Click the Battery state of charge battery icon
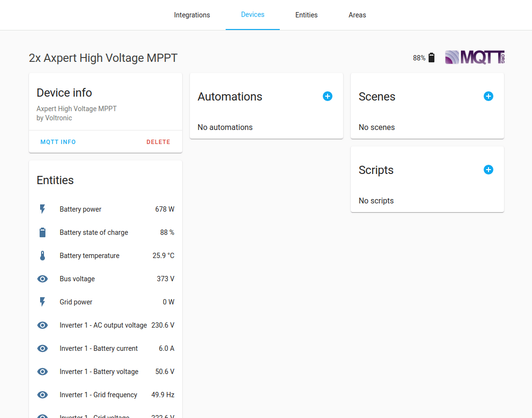The image size is (532, 418). 43,232
